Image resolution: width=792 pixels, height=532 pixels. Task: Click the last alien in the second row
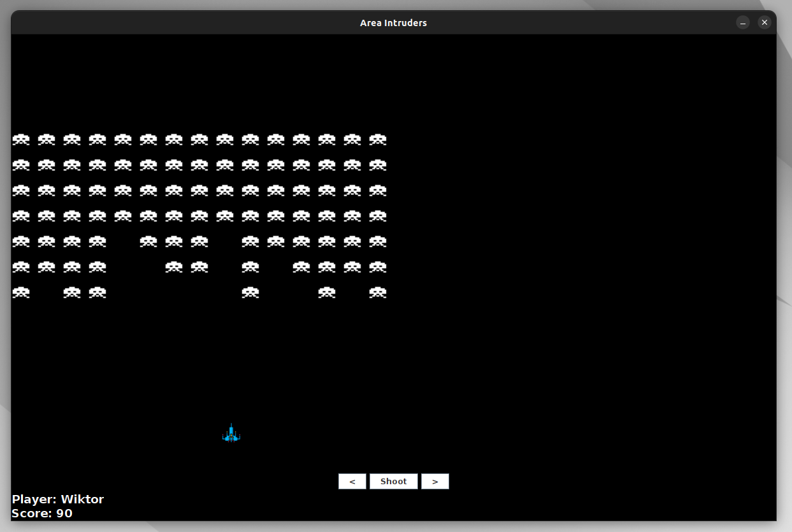tap(378, 165)
